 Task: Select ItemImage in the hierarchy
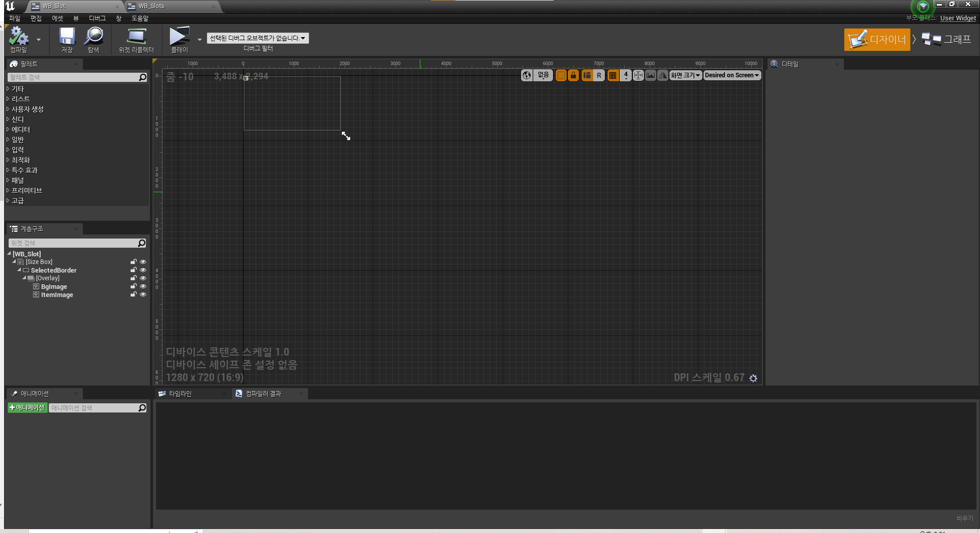(x=57, y=295)
